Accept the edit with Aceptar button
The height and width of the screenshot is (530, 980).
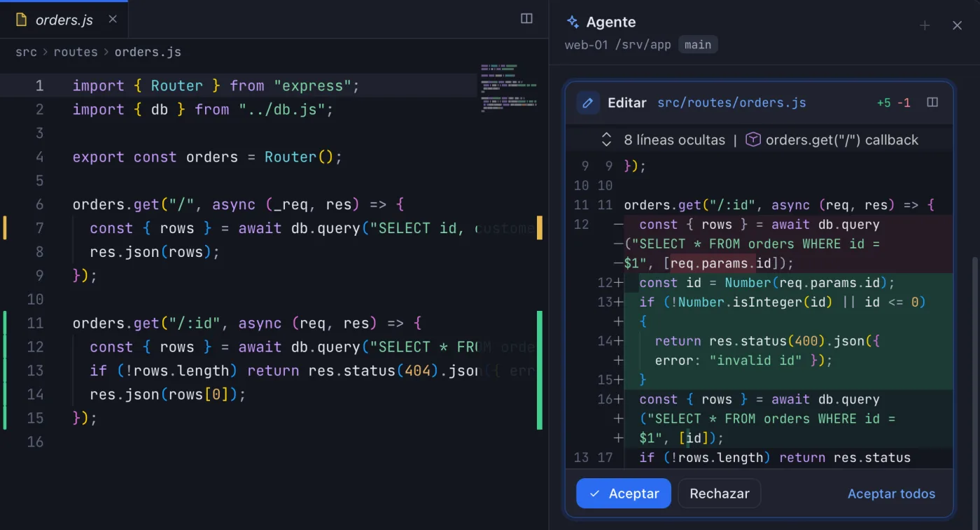pos(624,494)
